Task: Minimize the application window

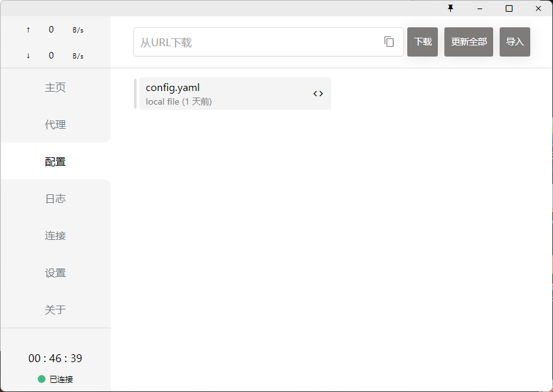Action: [x=479, y=8]
